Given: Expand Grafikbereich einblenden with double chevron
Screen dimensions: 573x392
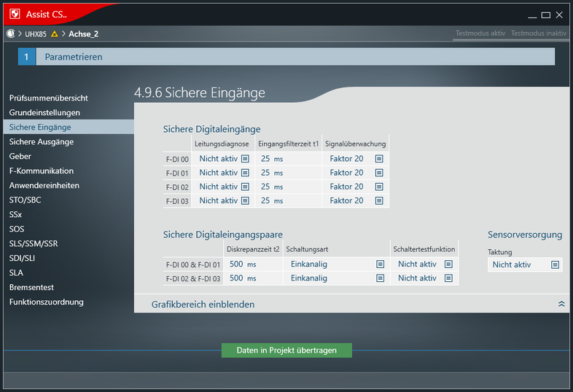Looking at the screenshot, I should [x=561, y=304].
